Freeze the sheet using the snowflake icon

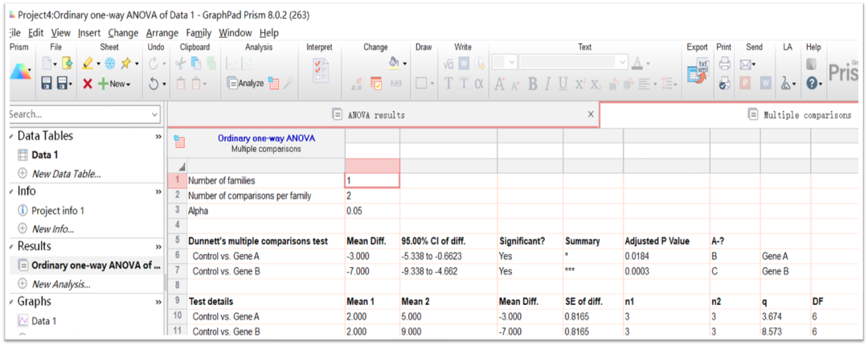110,64
